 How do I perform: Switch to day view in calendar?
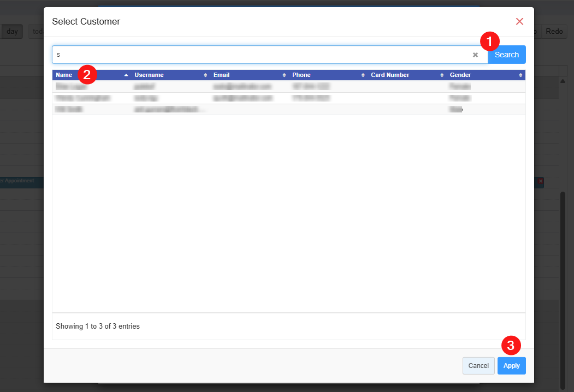coord(11,32)
